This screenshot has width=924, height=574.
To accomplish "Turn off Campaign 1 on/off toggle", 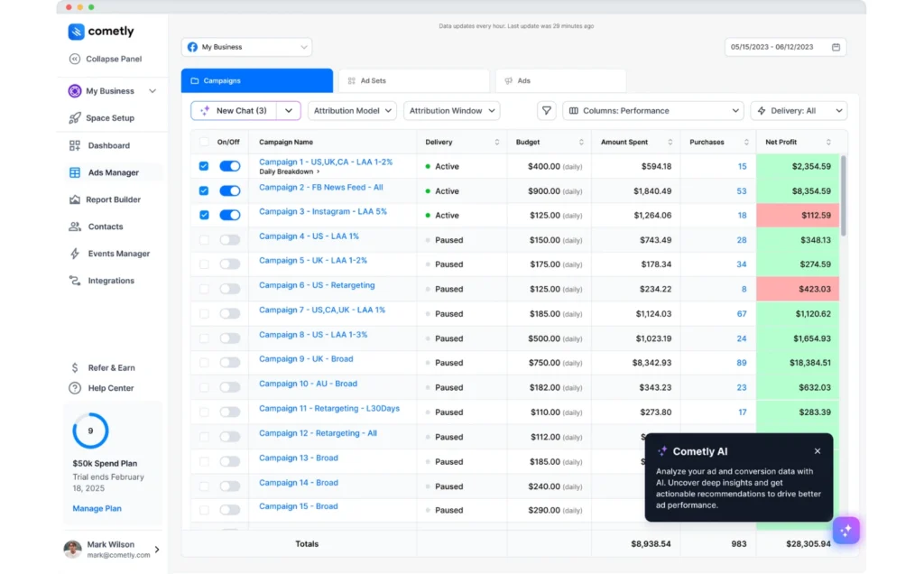I will tap(230, 167).
